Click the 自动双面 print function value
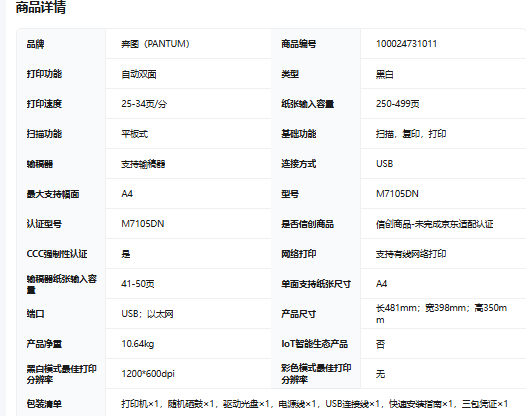This screenshot has height=416, width=526. (x=139, y=74)
